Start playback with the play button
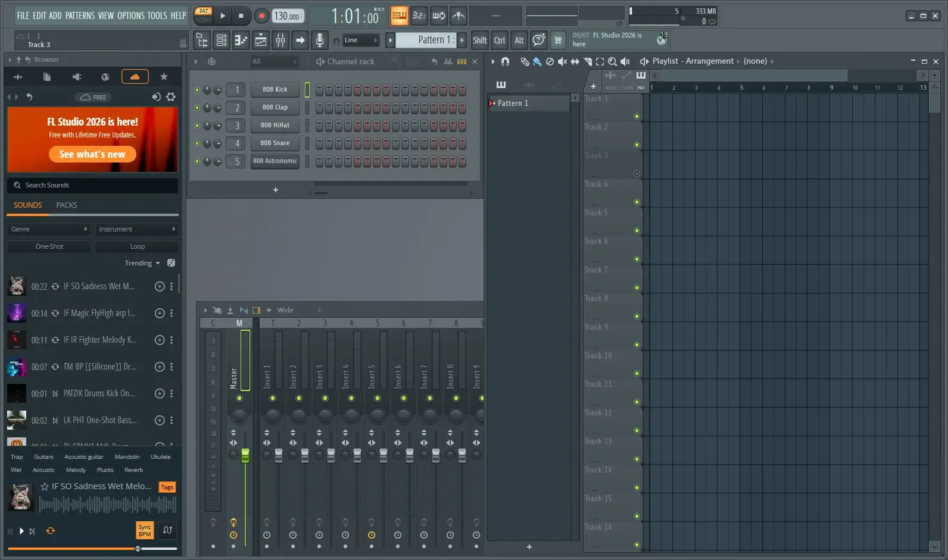948x560 pixels. (223, 16)
